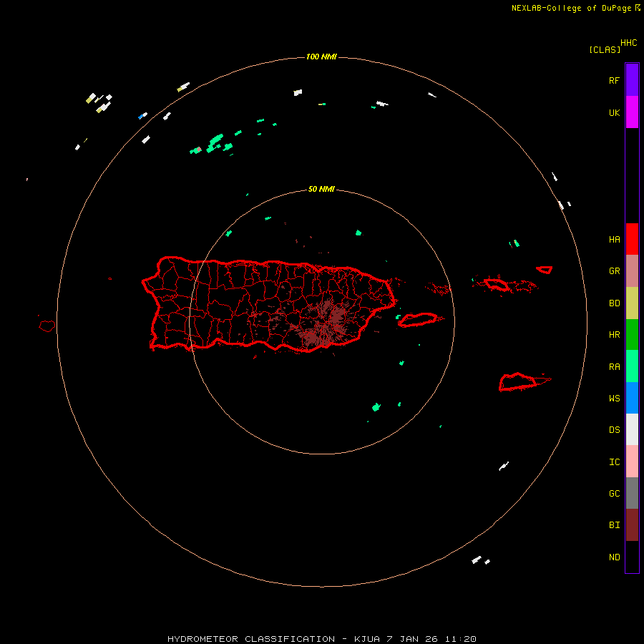
Task: Select the yellow BD legend swatch
Action: coord(632,303)
